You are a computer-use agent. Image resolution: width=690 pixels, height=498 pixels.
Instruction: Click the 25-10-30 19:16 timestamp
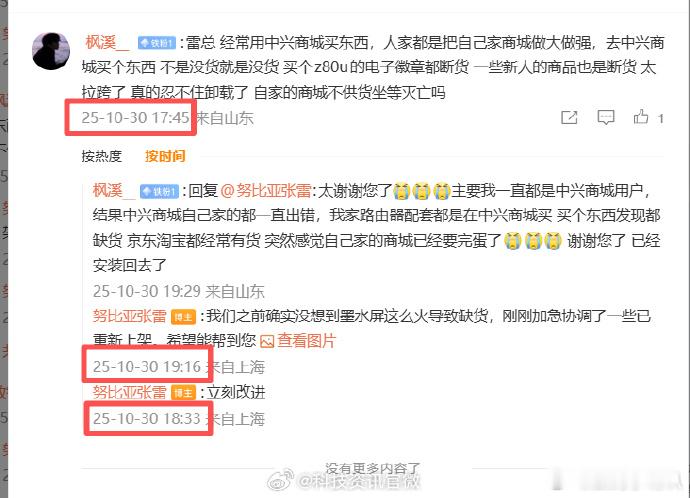point(147,366)
